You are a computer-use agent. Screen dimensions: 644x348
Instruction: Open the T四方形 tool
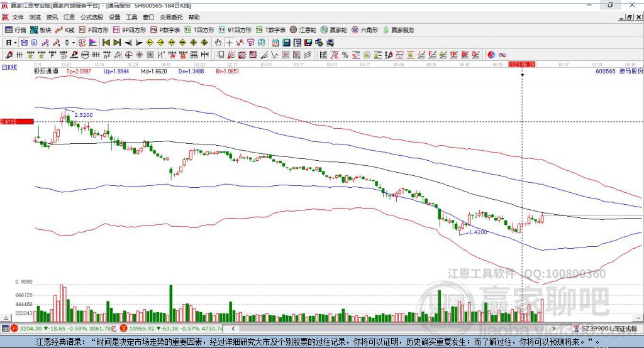point(199,30)
